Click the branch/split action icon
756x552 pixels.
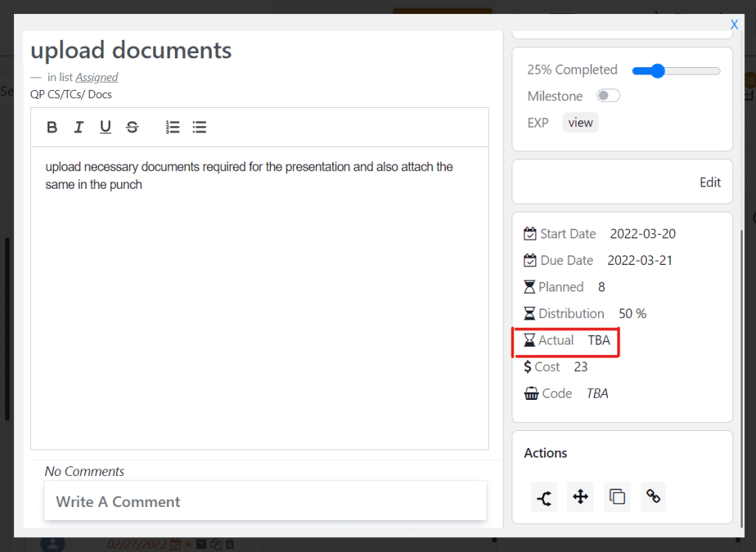544,497
